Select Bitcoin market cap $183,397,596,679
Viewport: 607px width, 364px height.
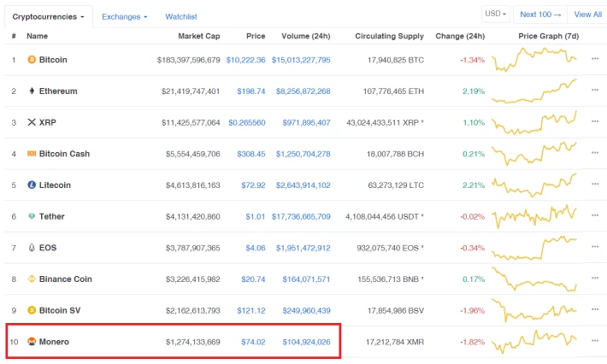point(189,60)
